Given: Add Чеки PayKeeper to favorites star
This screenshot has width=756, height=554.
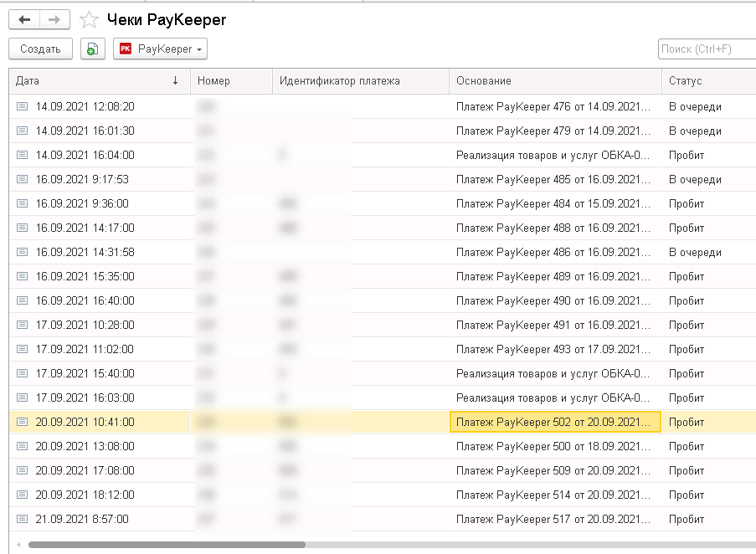Looking at the screenshot, I should tap(88, 19).
